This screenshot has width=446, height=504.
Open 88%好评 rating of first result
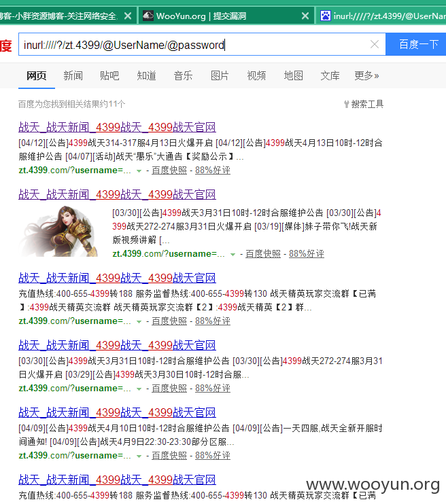pos(213,170)
